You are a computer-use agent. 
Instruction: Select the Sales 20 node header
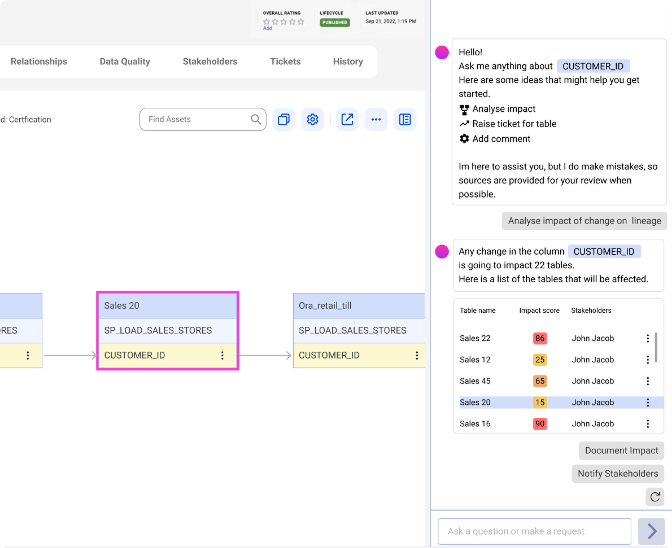click(168, 305)
